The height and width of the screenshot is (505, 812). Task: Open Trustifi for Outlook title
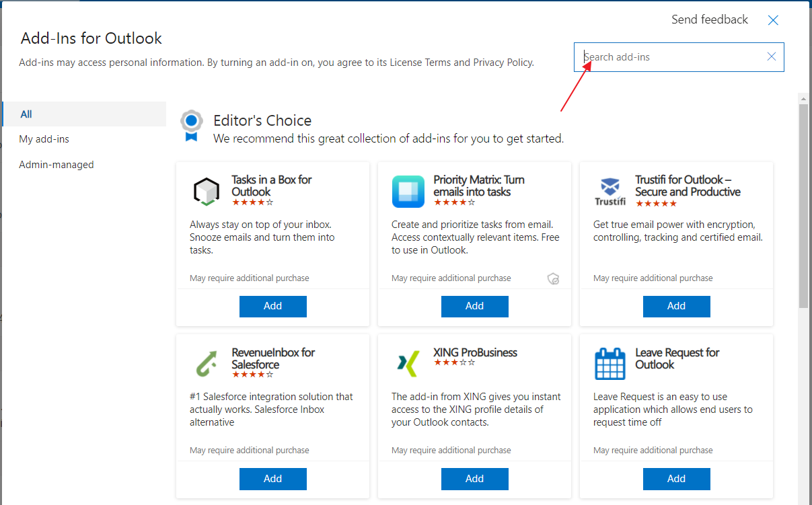(688, 186)
